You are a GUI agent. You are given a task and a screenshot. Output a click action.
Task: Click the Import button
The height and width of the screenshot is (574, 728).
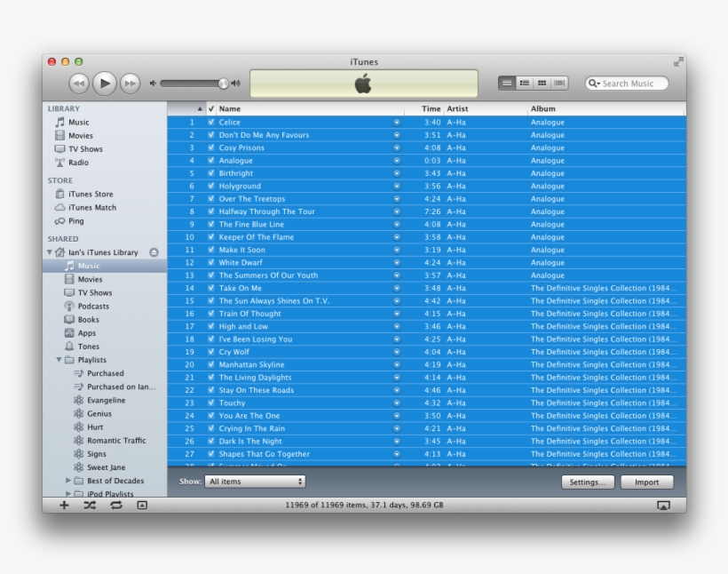point(647,481)
